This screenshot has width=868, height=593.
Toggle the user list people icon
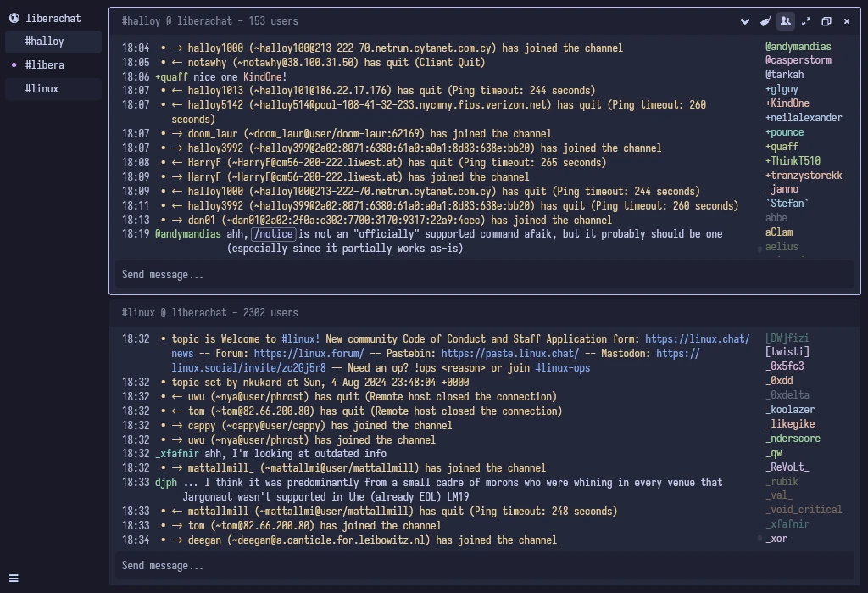tap(786, 21)
